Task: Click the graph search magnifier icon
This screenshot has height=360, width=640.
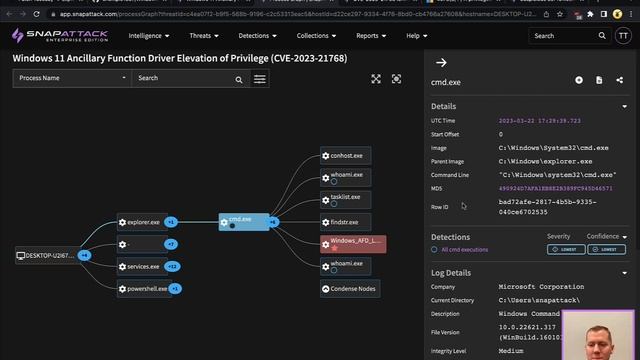Action: point(239,80)
